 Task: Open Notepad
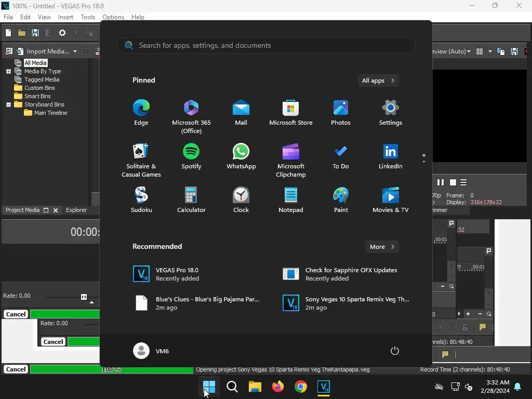point(291,200)
